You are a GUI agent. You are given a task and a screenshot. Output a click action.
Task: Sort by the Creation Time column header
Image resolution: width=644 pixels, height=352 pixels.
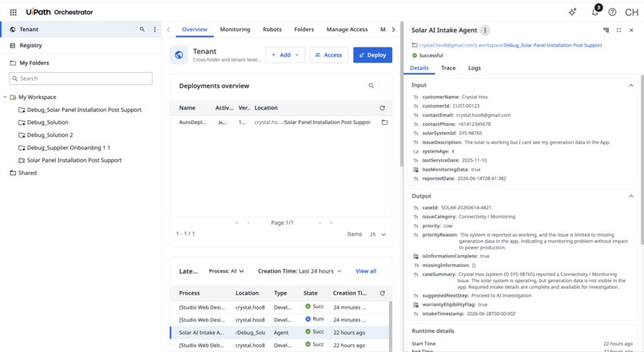point(349,293)
